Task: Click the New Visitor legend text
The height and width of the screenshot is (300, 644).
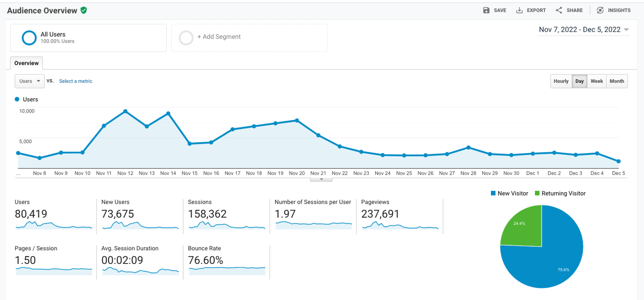Action: (x=513, y=193)
